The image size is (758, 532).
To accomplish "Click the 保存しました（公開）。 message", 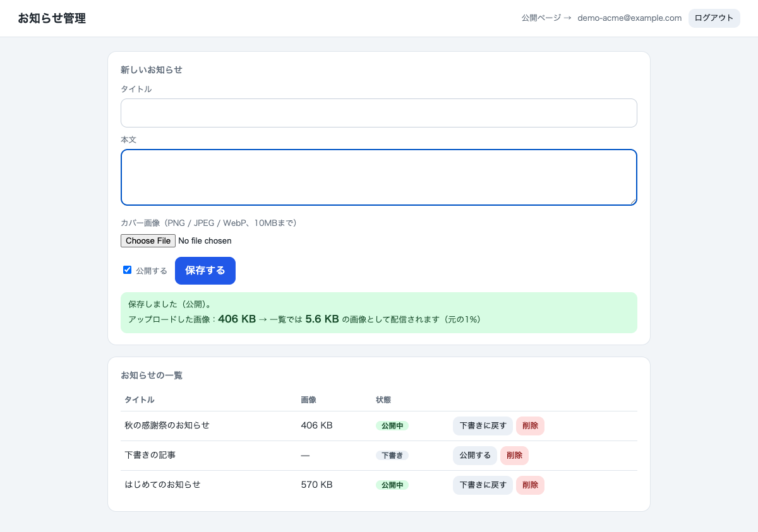I will click(x=170, y=304).
